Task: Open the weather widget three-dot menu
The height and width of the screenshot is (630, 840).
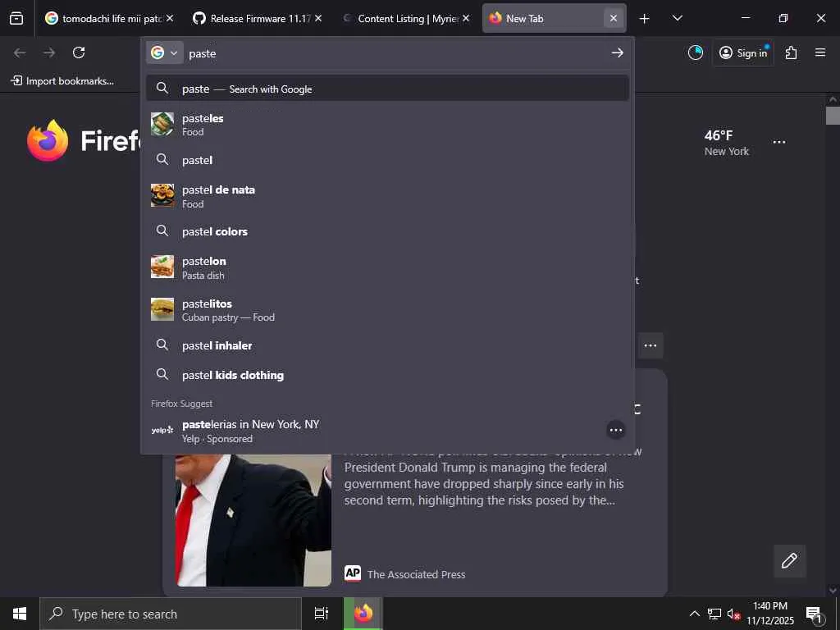Action: point(779,142)
